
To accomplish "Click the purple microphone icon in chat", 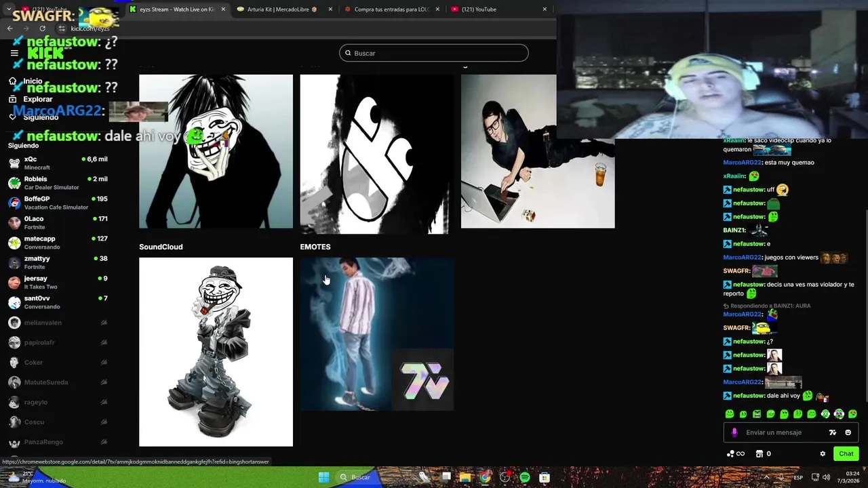I will point(734,432).
